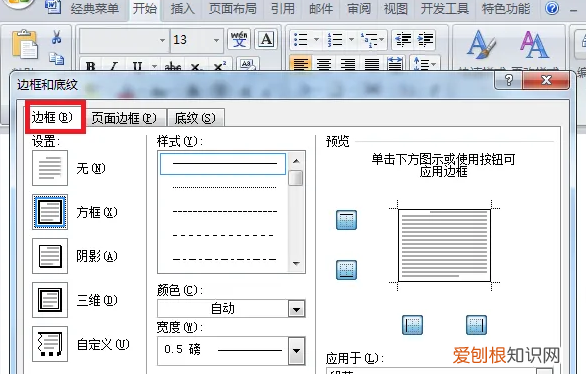Click the Change Styles AA icon
Screen dimensions: 586x374
(534, 45)
